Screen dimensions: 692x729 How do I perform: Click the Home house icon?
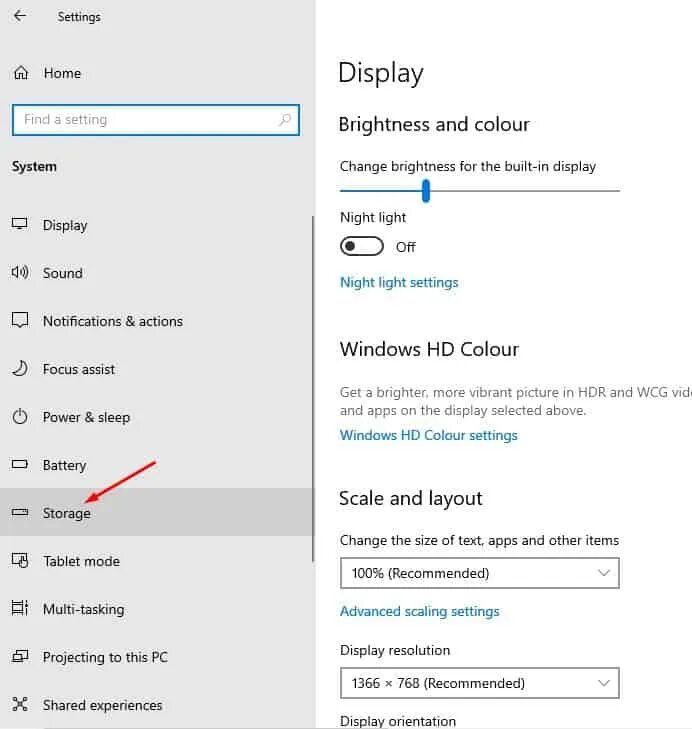21,73
